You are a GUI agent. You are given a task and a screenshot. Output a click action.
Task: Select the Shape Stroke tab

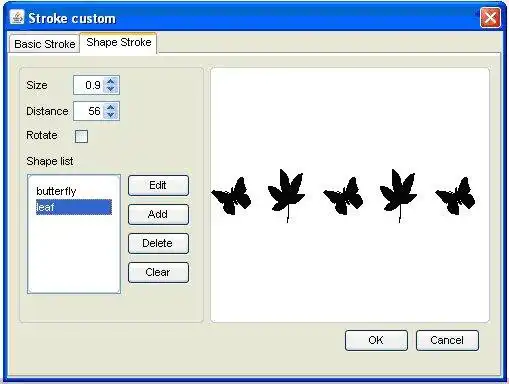pyautogui.click(x=119, y=43)
